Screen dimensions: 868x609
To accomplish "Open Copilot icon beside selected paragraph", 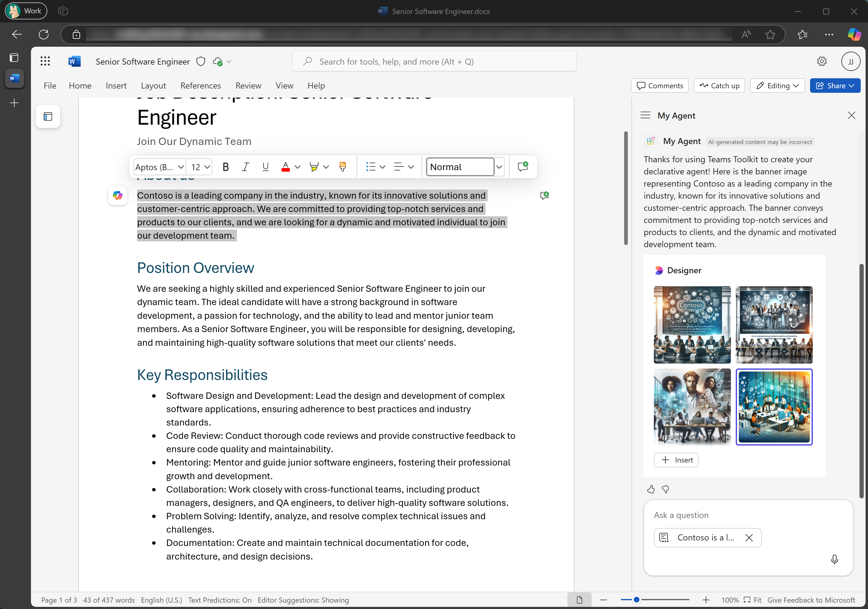I will tap(118, 195).
